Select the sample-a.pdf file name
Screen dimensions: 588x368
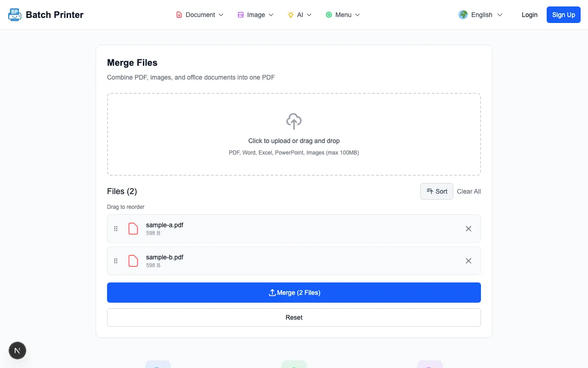point(164,225)
